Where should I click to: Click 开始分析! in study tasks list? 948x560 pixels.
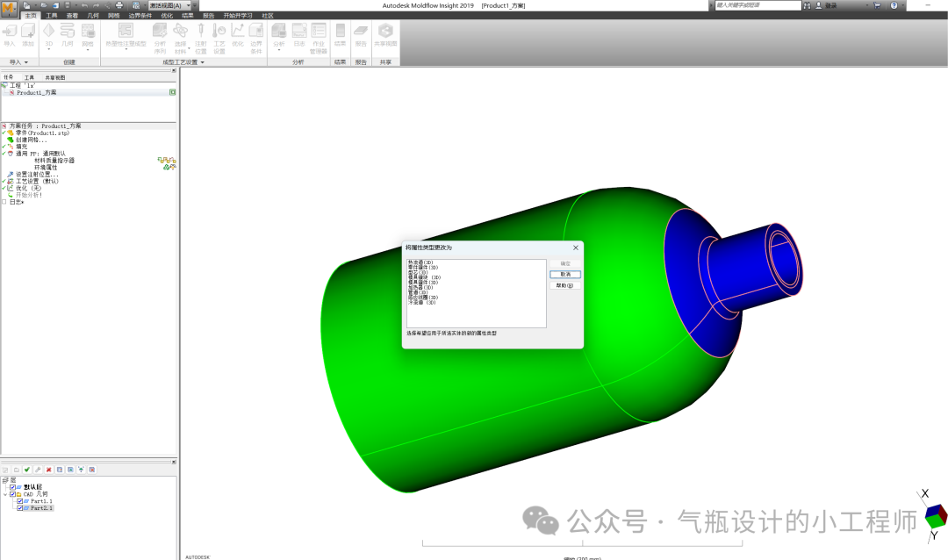(x=29, y=195)
